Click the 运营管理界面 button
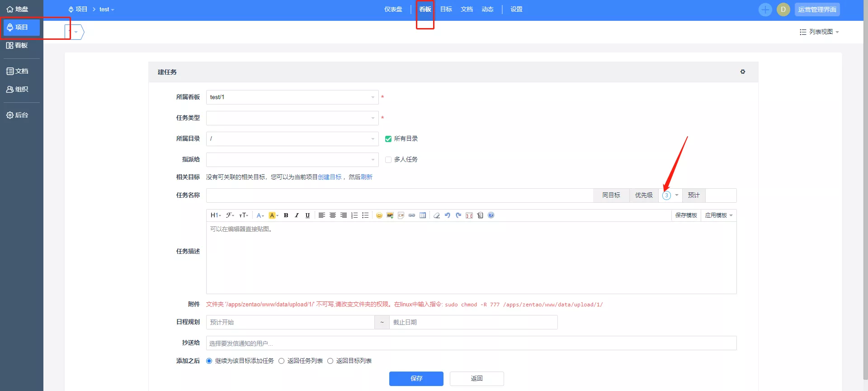 [817, 10]
